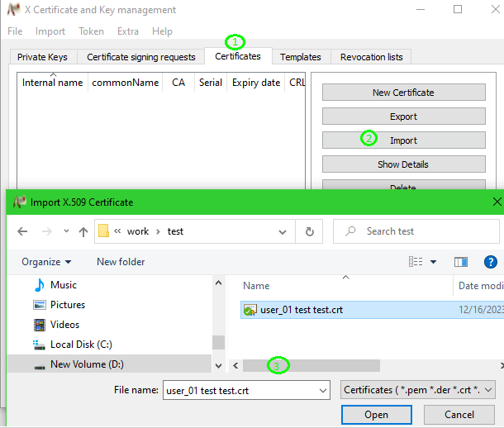Switch to the Templates tab
The height and width of the screenshot is (428, 504).
(300, 57)
